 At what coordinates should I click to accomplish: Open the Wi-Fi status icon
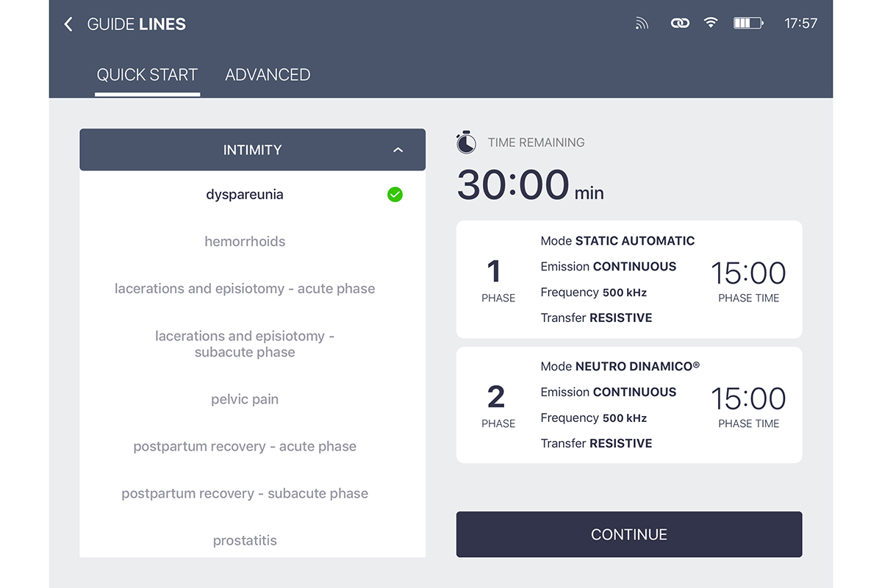(x=710, y=23)
